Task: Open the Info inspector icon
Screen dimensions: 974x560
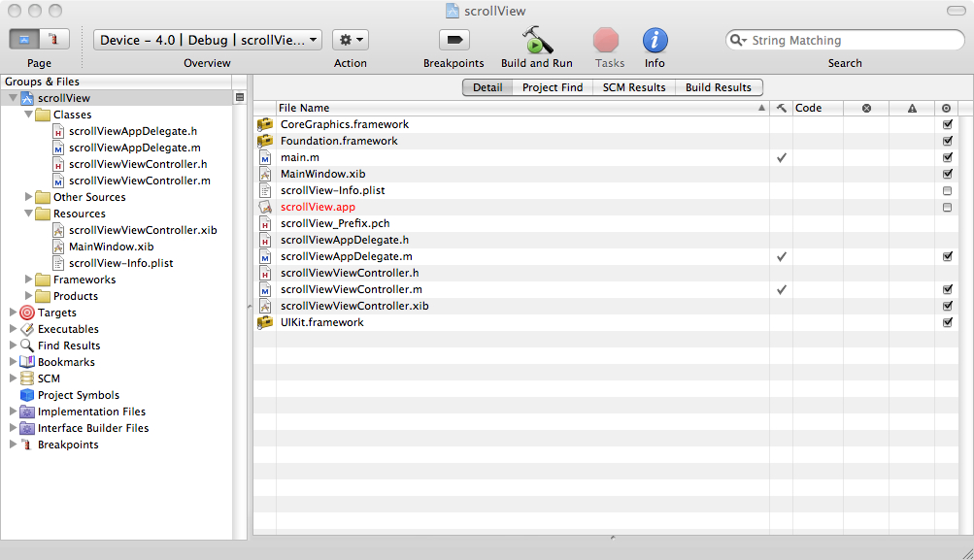Action: coord(655,41)
